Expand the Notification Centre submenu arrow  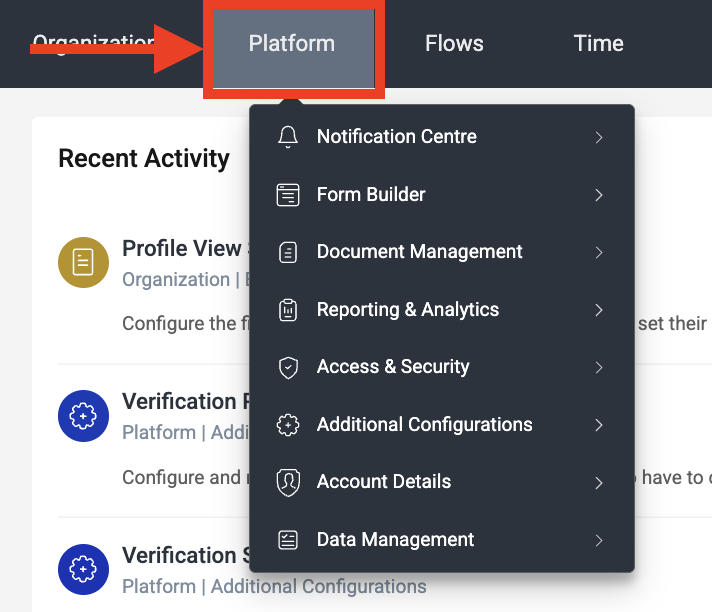[x=599, y=137]
